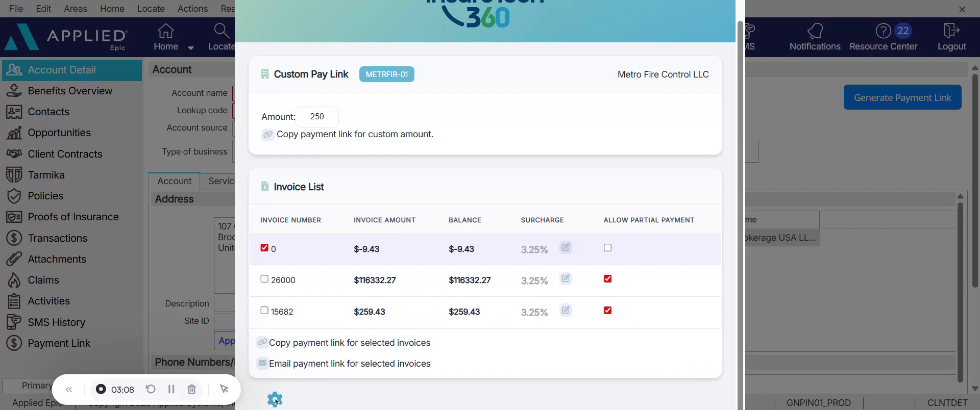Screen dimensions: 980x410
Task: Click the GNPIN01_PROD status bar entry
Action: 818,403
